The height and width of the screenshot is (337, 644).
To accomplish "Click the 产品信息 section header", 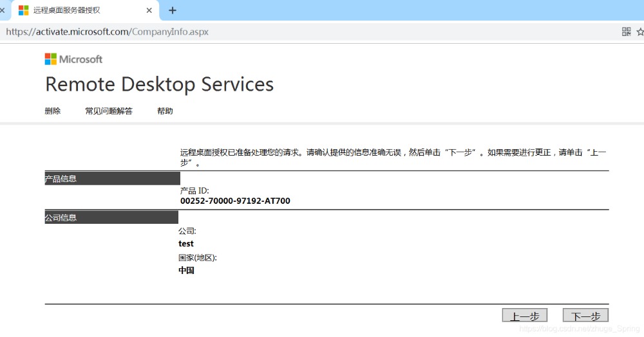I will tap(61, 179).
